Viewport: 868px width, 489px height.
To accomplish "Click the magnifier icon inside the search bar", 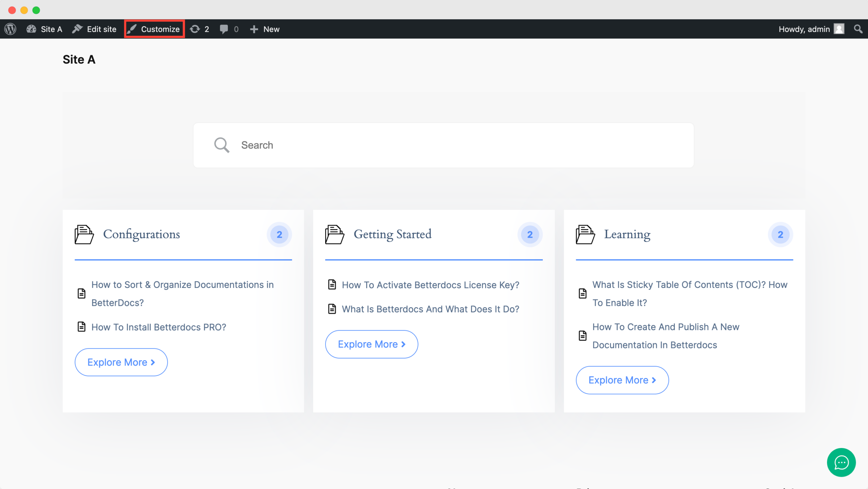I will pyautogui.click(x=222, y=145).
